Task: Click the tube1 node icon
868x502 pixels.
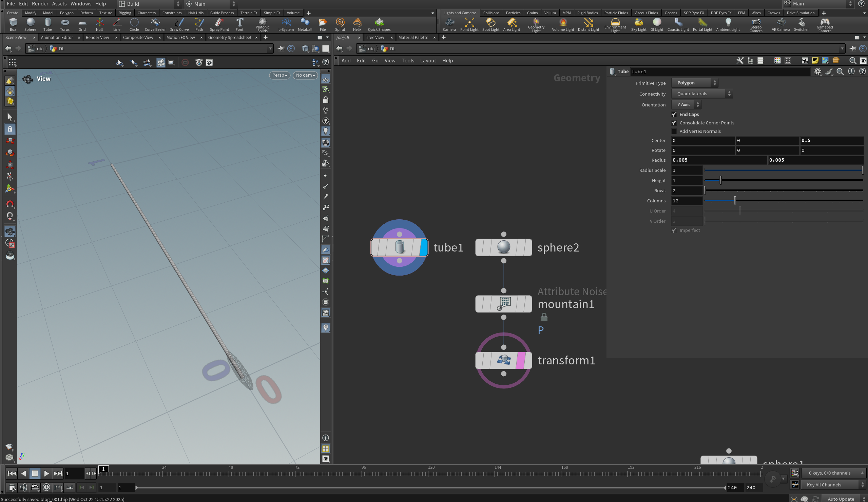Action: tap(399, 247)
